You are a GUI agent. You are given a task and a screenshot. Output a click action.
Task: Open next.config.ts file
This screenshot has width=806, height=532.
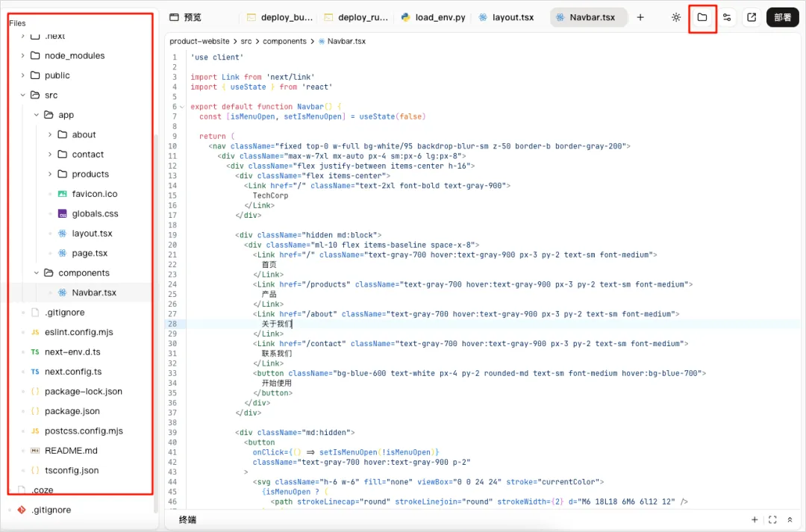click(73, 372)
